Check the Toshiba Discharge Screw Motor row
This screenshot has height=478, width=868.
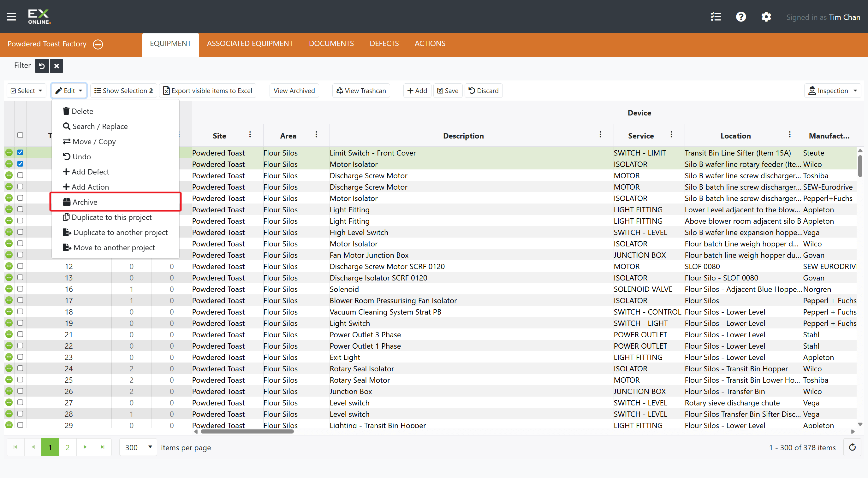tap(20, 175)
